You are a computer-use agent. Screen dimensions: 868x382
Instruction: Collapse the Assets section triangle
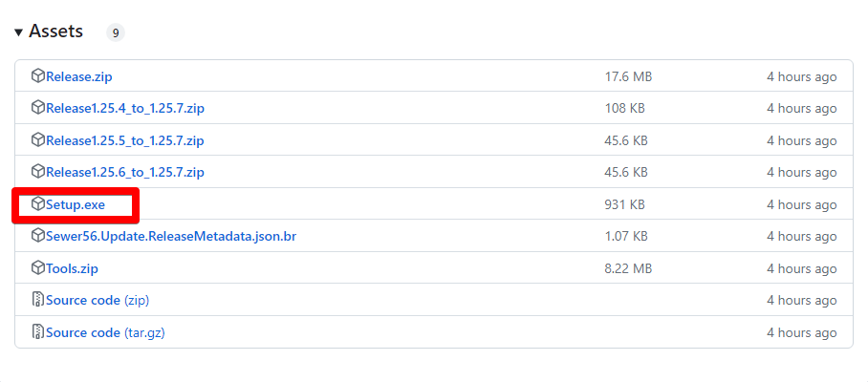pos(18,32)
